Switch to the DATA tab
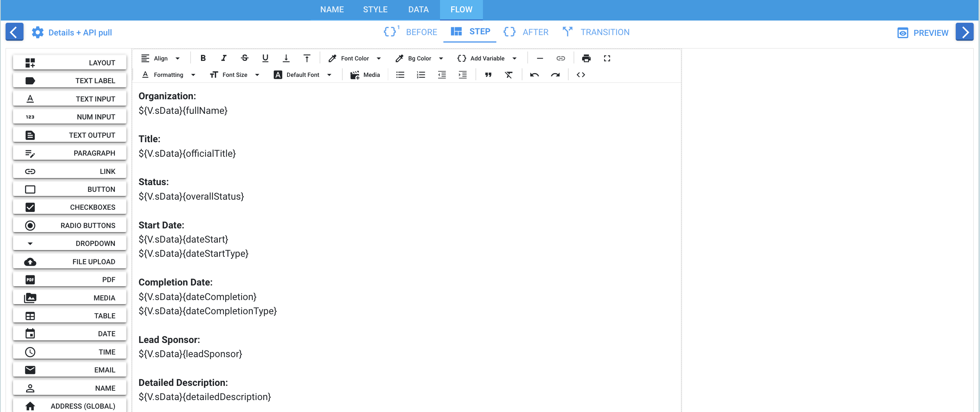 [x=418, y=10]
